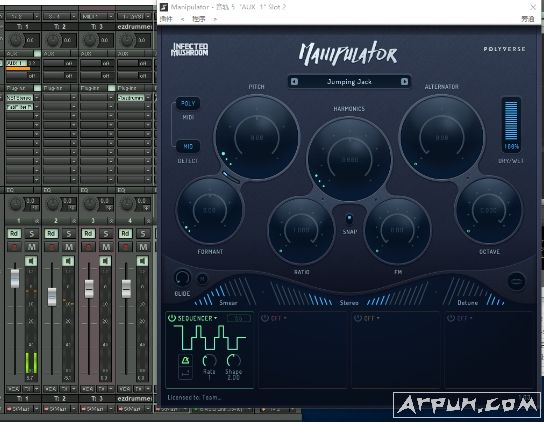Solo mixer channel 2
The width and height of the screenshot is (544, 422).
click(x=69, y=234)
